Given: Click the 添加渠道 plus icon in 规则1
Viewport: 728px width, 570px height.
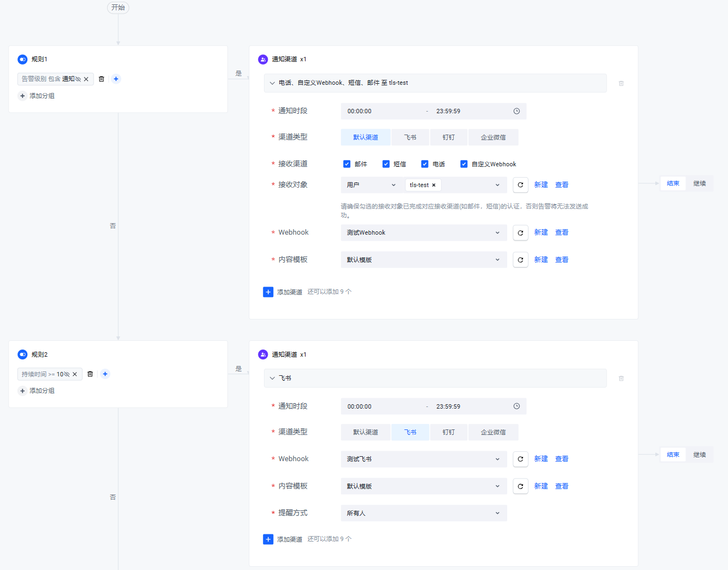Looking at the screenshot, I should tap(268, 292).
